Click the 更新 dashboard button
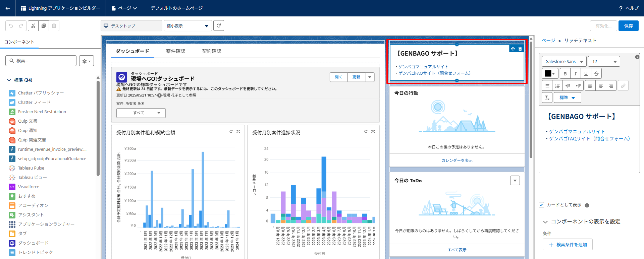This screenshot has height=259, width=644. (x=356, y=77)
